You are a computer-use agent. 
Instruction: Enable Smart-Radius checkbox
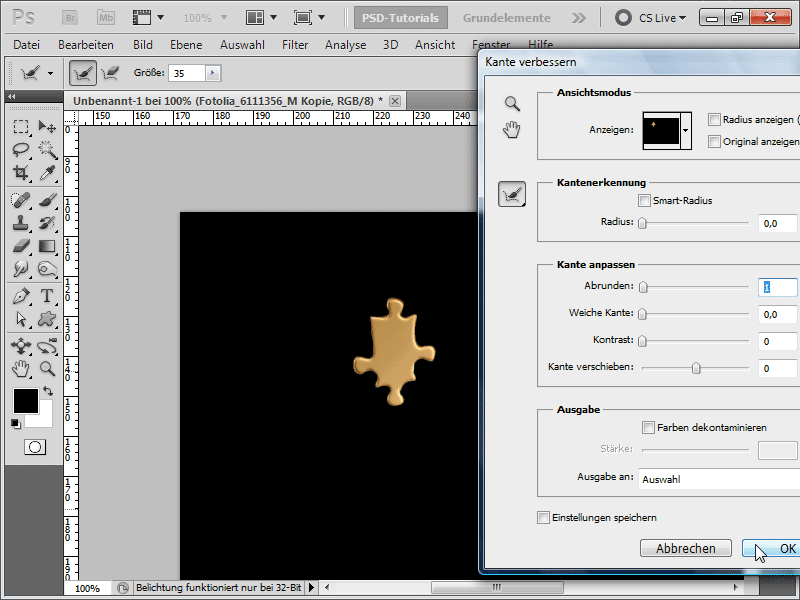pyautogui.click(x=644, y=201)
